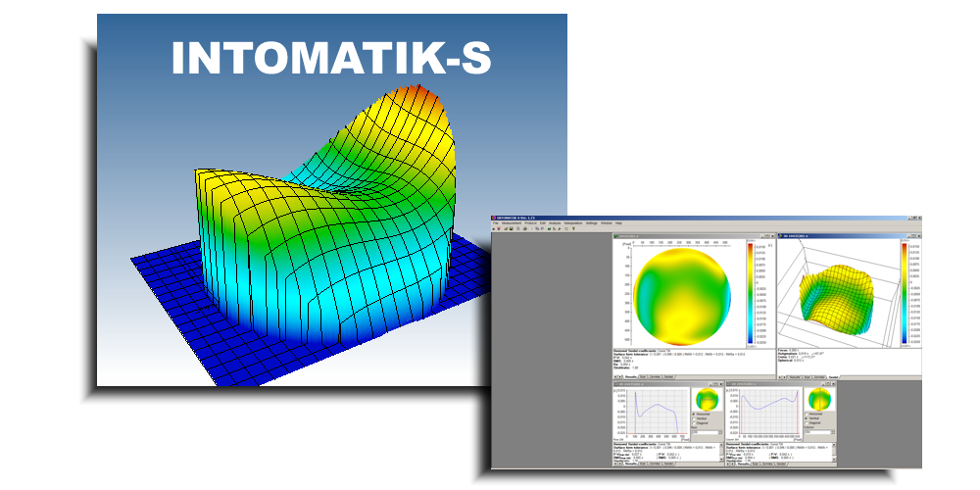Click the blank page toolbar icon

[x=518, y=228]
